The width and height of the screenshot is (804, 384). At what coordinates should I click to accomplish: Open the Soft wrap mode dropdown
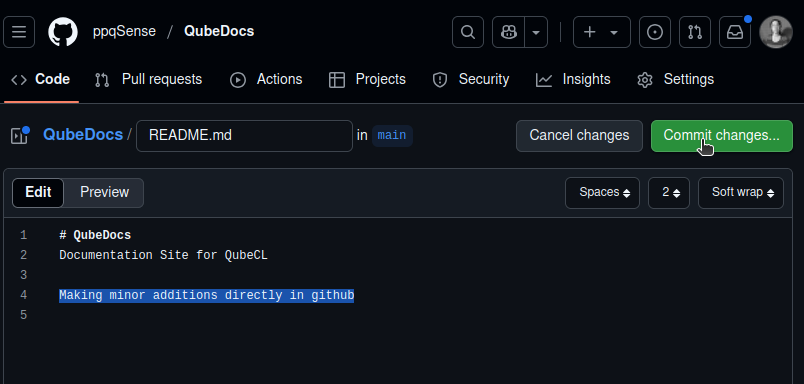741,193
